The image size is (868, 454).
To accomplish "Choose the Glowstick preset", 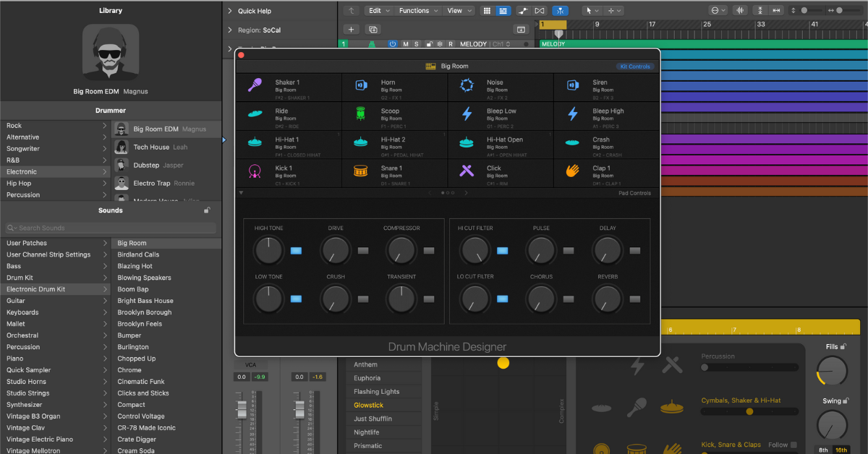I will [368, 406].
